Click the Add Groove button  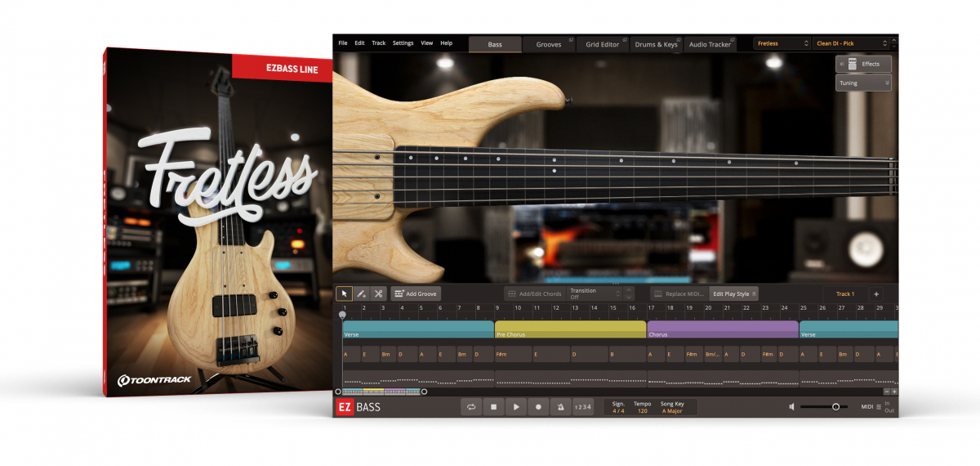tap(416, 293)
